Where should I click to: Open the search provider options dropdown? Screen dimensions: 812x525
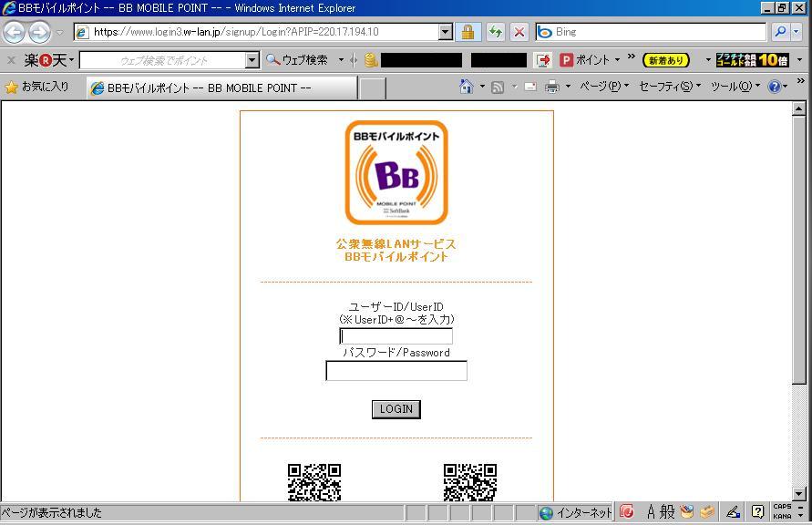797,32
